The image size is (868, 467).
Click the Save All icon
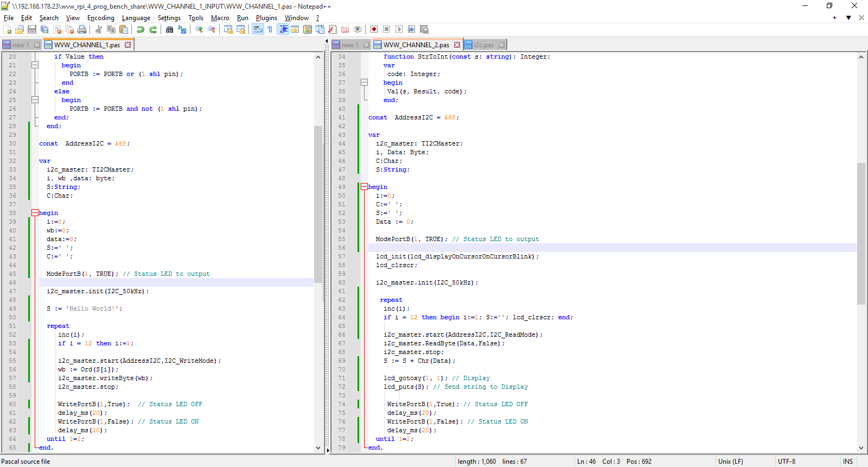tap(45, 29)
